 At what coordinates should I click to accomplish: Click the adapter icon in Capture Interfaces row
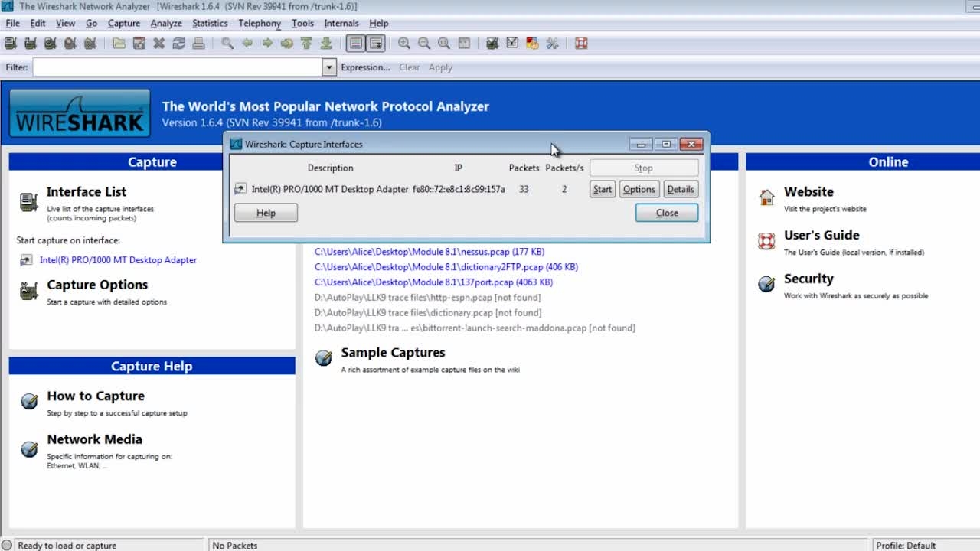[x=240, y=189]
